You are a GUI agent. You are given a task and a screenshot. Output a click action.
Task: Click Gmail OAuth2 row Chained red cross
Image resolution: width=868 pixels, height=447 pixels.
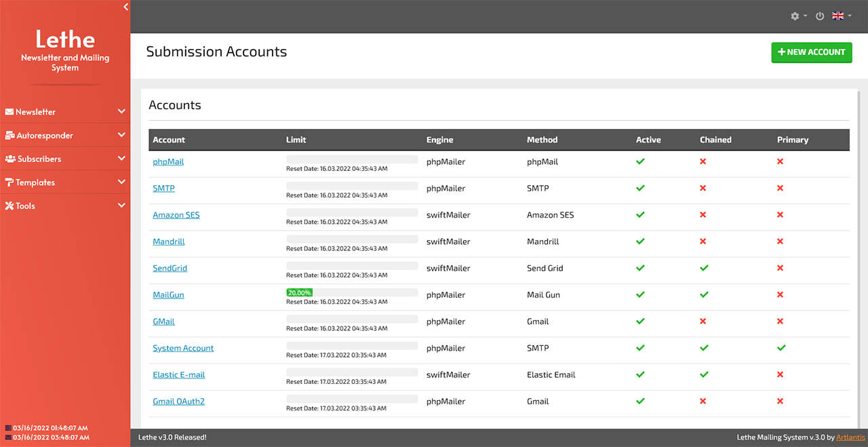tap(703, 401)
